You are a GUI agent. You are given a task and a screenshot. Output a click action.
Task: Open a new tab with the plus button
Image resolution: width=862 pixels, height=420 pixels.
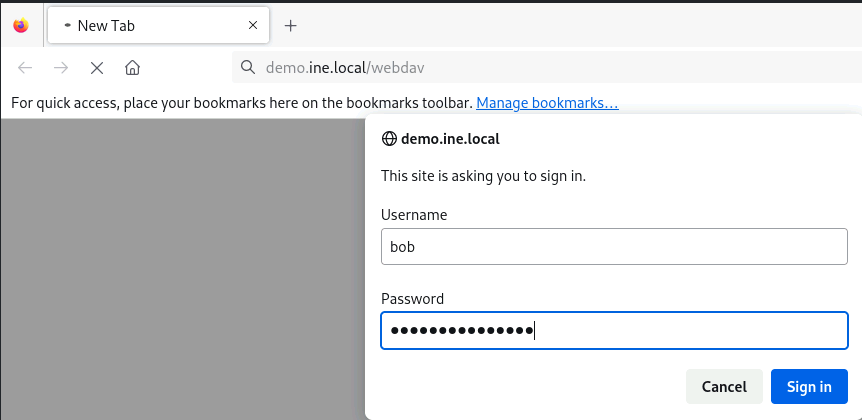[290, 26]
